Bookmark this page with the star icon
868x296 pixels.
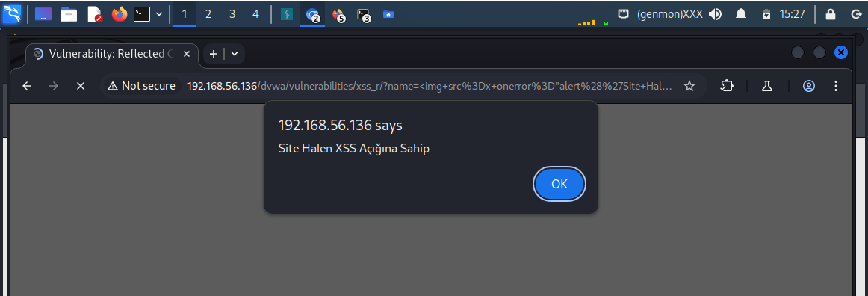pyautogui.click(x=689, y=86)
